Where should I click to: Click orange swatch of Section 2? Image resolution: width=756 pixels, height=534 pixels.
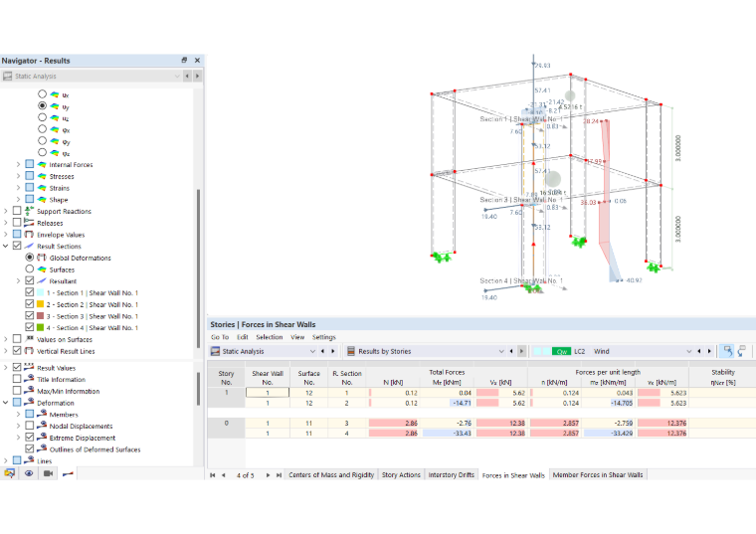[41, 304]
